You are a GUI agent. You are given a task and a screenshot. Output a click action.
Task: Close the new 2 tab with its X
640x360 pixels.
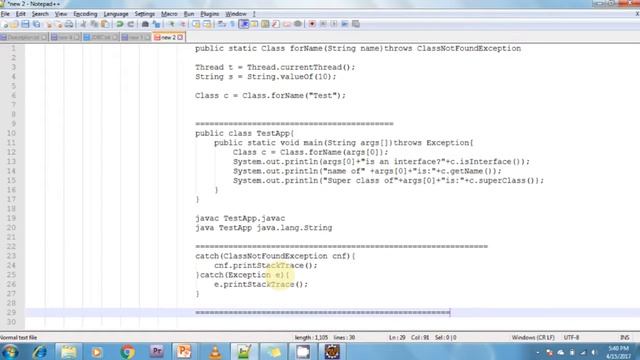[180, 37]
